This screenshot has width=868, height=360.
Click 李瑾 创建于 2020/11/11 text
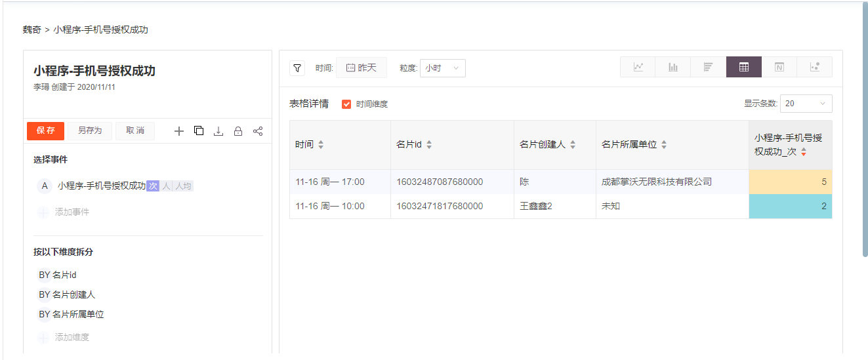coord(75,87)
